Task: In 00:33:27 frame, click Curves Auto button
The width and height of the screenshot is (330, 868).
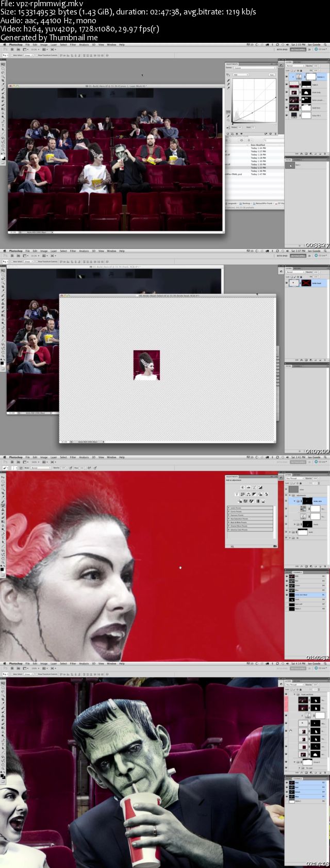Action: [272, 75]
